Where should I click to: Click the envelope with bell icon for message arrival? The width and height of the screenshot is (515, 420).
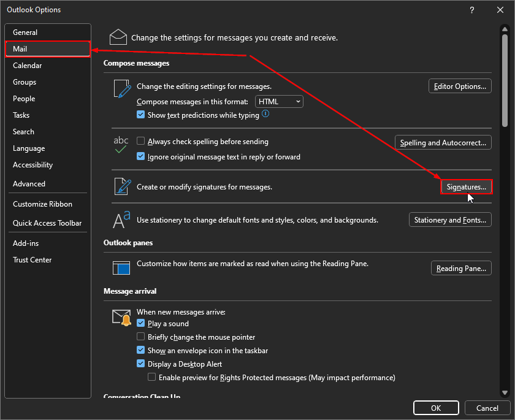[121, 317]
